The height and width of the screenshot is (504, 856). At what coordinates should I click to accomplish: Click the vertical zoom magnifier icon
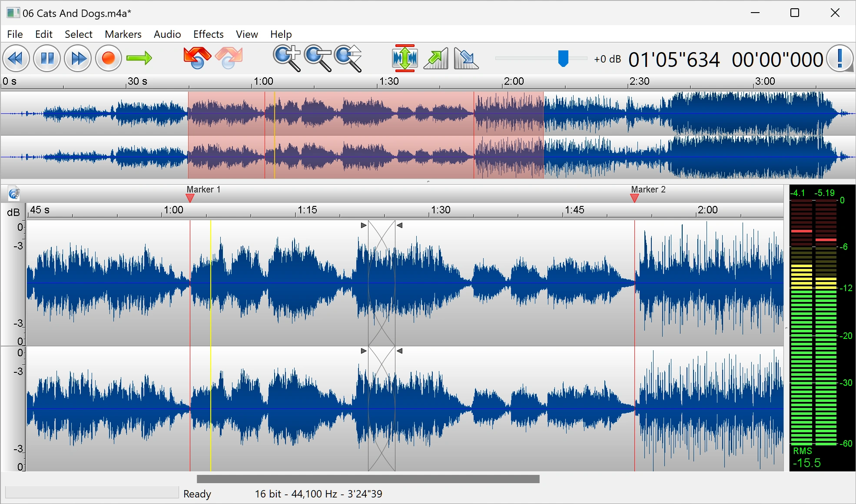[x=348, y=58]
